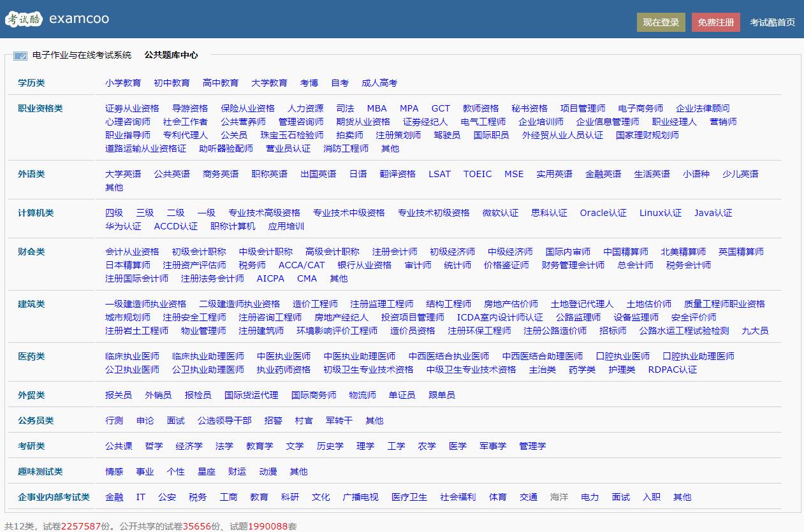
Task: Click the 现在登录 button
Action: coord(661,20)
